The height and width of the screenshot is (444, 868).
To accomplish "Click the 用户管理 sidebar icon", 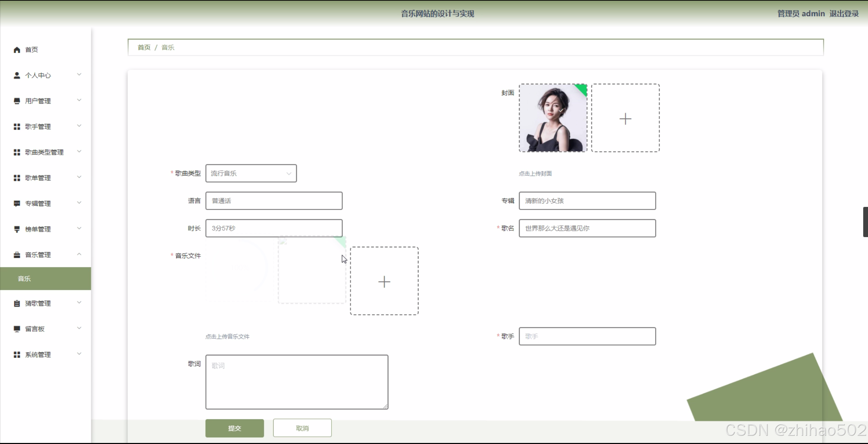I will [17, 101].
